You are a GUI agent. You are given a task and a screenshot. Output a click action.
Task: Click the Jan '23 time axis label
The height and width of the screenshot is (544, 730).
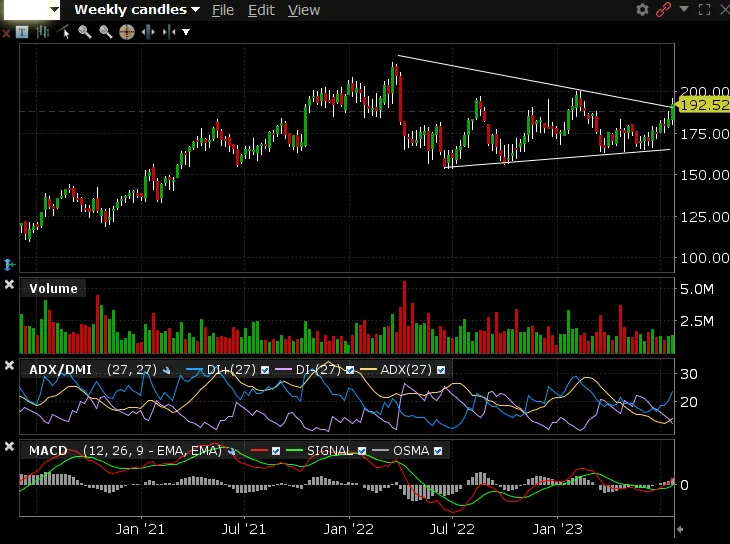pyautogui.click(x=558, y=529)
